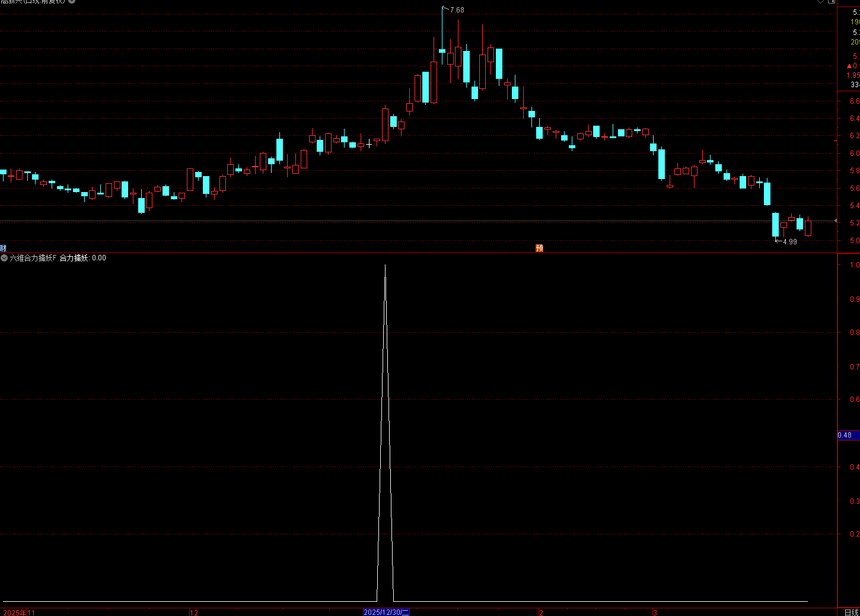Click the orange 预 forecast marker
The width and height of the screenshot is (860, 616).
point(539,248)
